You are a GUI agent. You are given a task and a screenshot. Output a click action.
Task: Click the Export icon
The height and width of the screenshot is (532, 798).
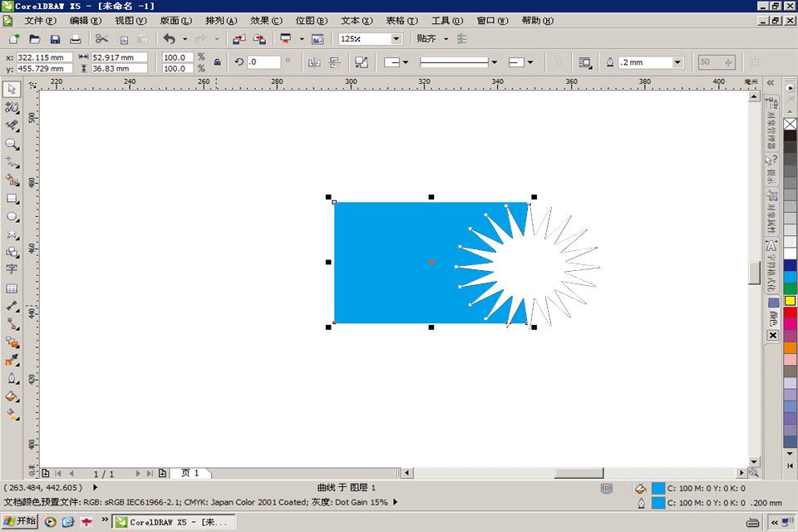[259, 39]
